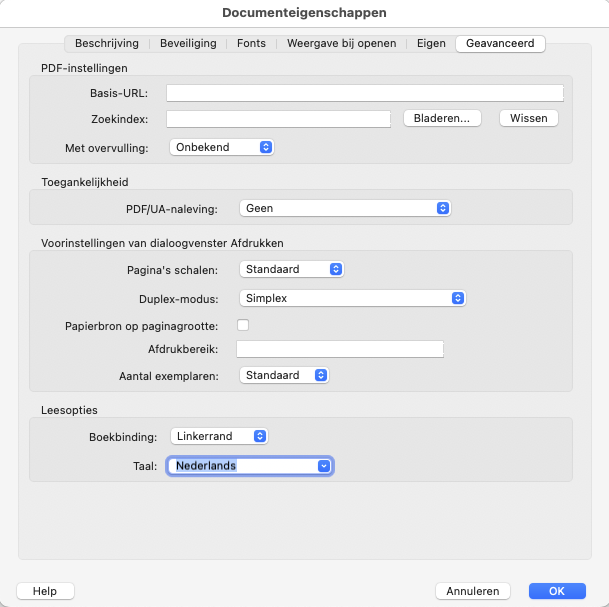Viewport: 609px width, 607px height.
Task: Confirm with the OK button
Action: (557, 591)
